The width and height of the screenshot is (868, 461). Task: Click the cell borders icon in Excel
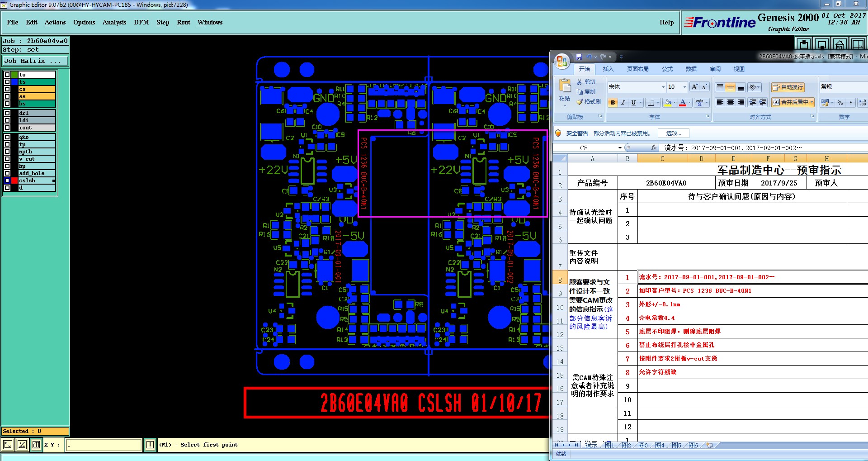click(651, 103)
